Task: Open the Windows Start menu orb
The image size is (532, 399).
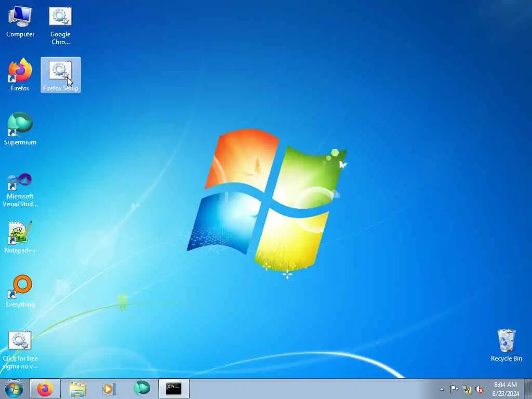Action: point(14,389)
